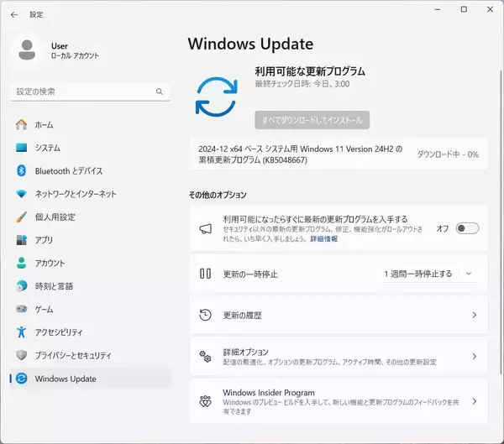Screen dimensions: 504x444
Task: Click the 更新の履歴 row
Action: coord(339,316)
